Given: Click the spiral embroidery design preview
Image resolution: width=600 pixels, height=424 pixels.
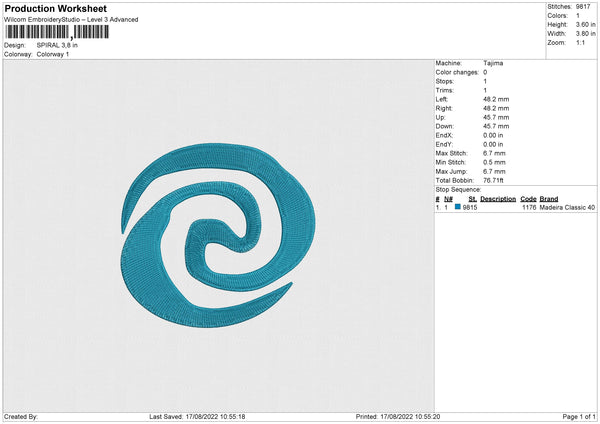Looking at the screenshot, I should (x=218, y=235).
